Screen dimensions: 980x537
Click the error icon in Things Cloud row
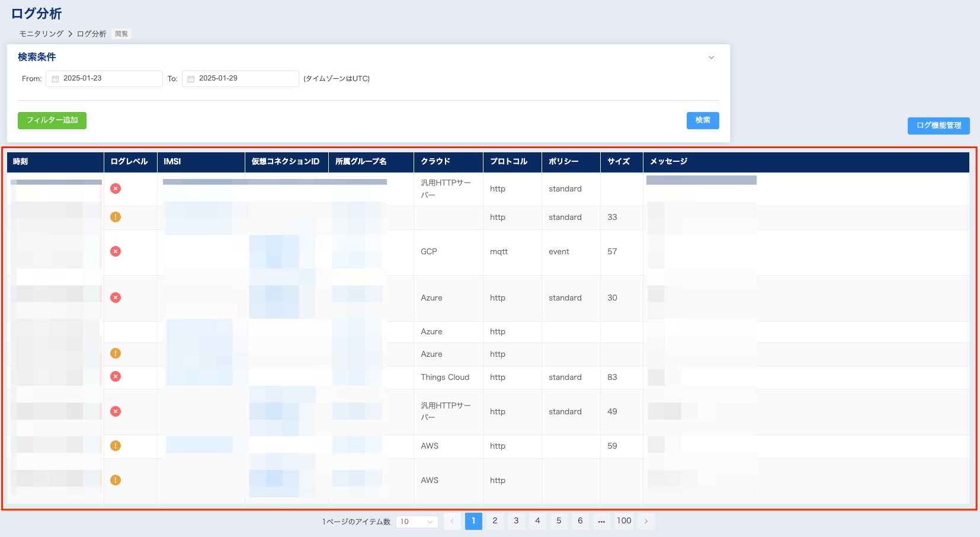116,376
